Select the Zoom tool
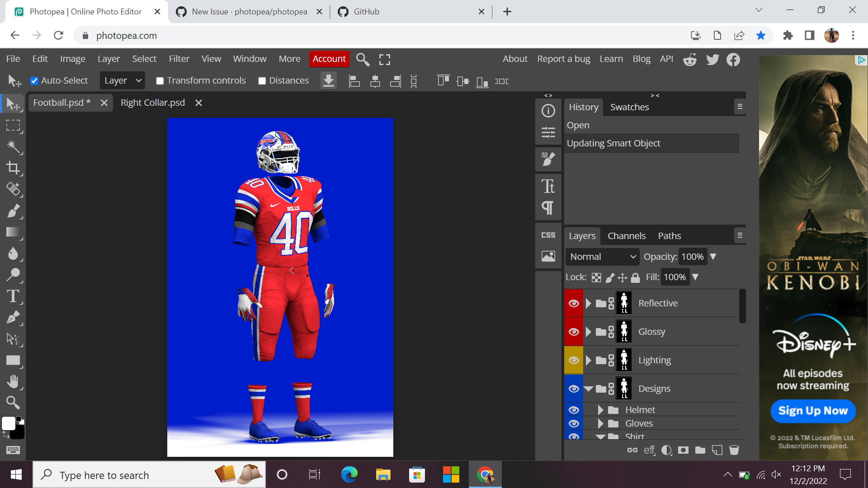This screenshot has width=868, height=488. pos(13,402)
